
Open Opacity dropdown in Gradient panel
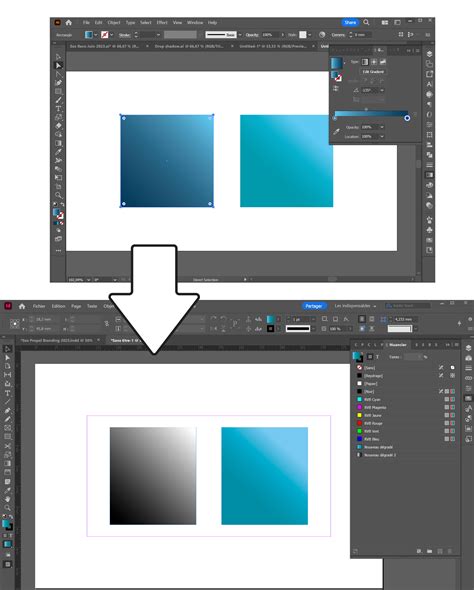382,127
